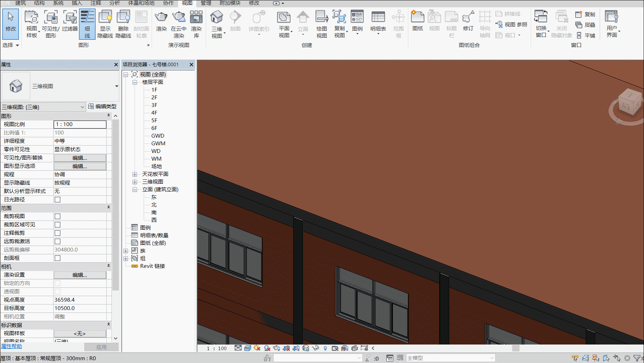Close the 属性 (Properties) panel
644x363 pixels.
[x=116, y=64]
